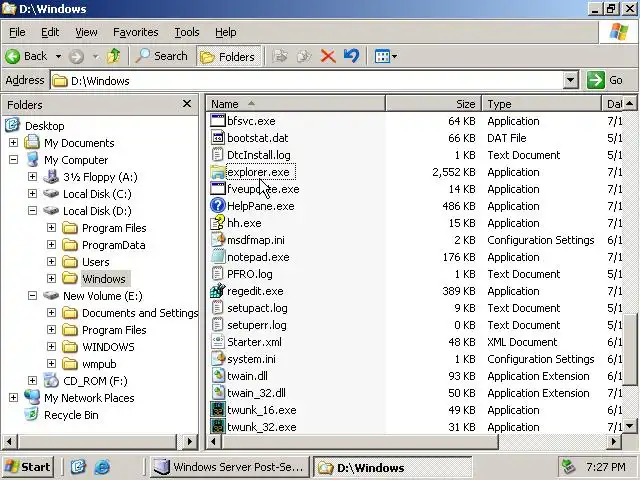
Task: Open the Start menu
Action: 29,467
